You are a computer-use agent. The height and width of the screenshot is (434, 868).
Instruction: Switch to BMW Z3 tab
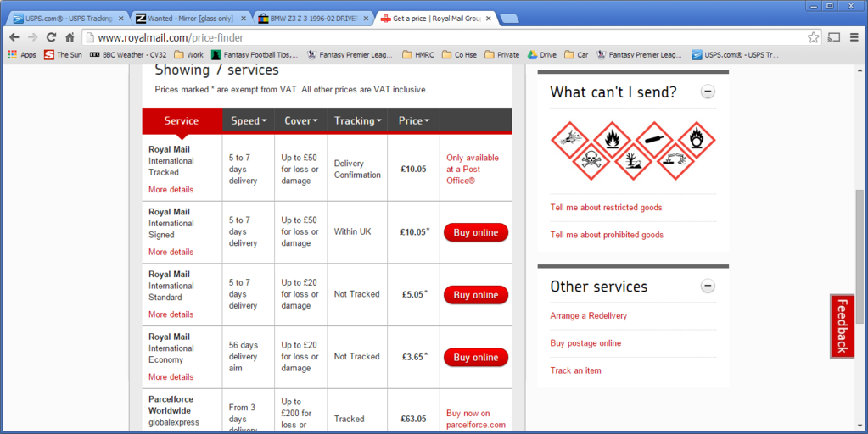(x=313, y=19)
